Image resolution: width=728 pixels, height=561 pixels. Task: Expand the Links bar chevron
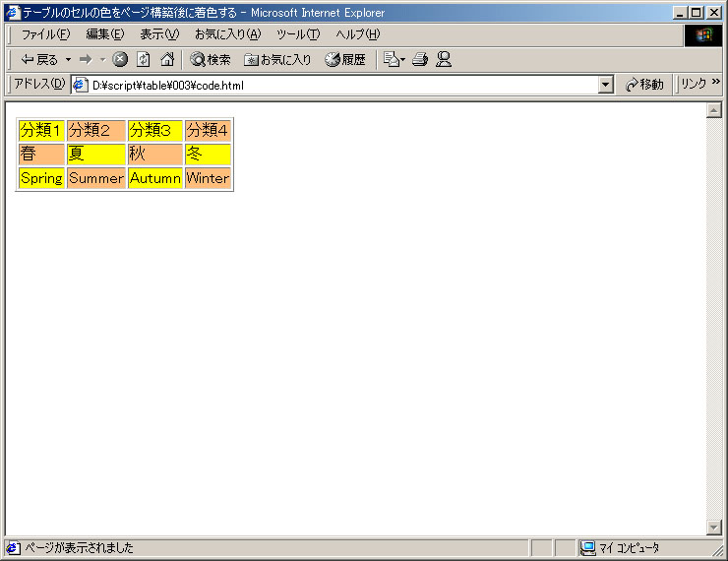pos(715,82)
